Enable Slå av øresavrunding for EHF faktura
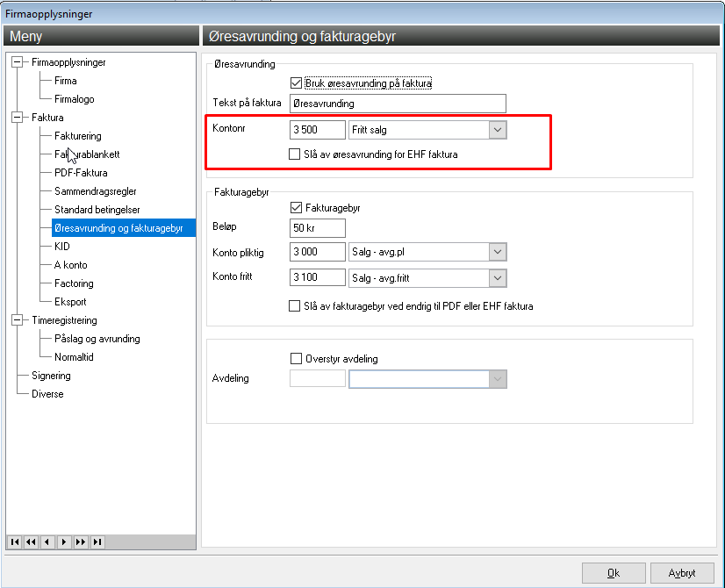Screen dimensions: 725x588 tap(295, 154)
